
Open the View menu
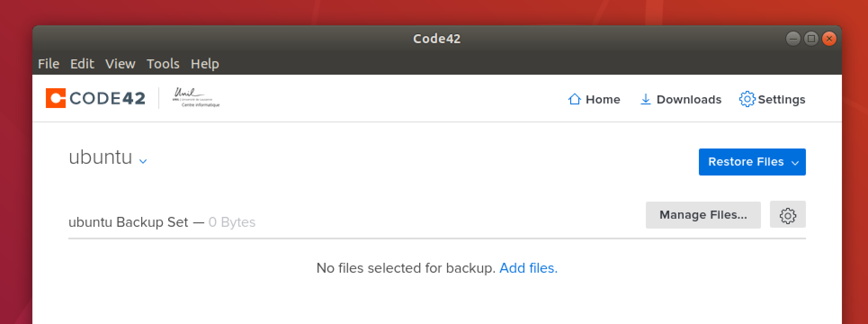pyautogui.click(x=120, y=64)
